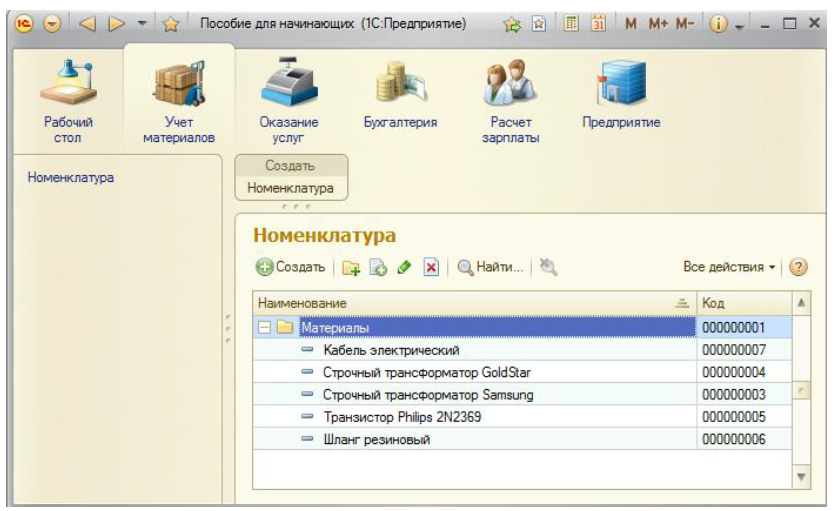The image size is (839, 511).
Task: Click code cell 000000004
Action: (x=744, y=372)
